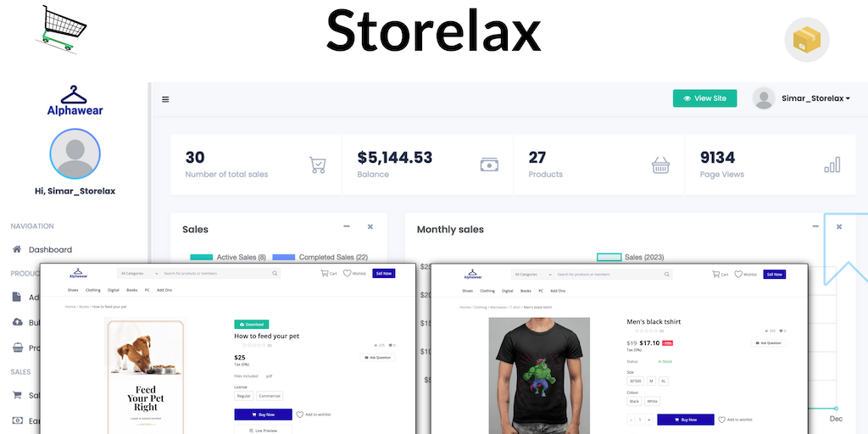868x434 pixels.
Task: Toggle the Sales (2023) chart legend
Action: click(x=631, y=258)
